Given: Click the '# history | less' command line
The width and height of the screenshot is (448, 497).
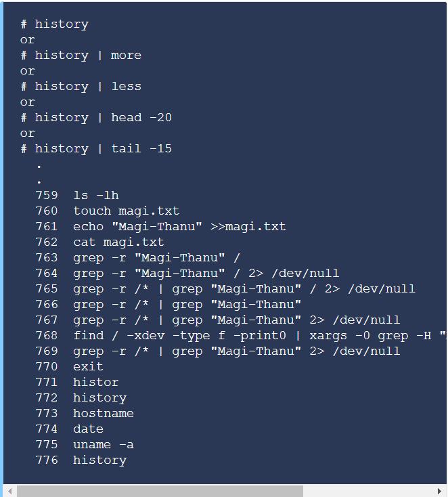Looking at the screenshot, I should pyautogui.click(x=81, y=87).
